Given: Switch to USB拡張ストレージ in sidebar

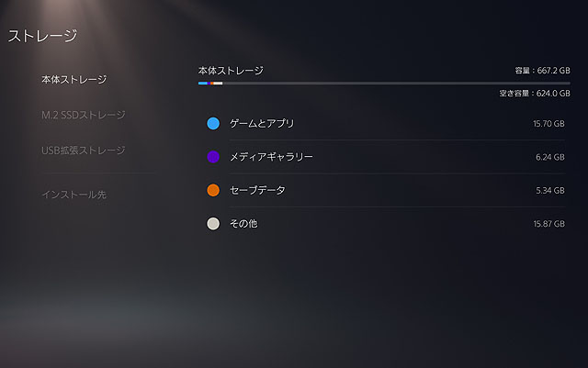Looking at the screenshot, I should tap(83, 150).
